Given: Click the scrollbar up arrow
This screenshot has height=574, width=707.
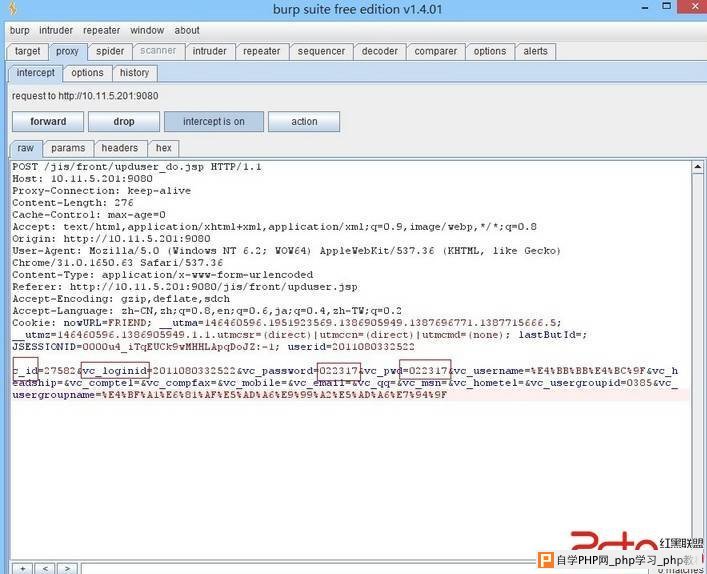Looking at the screenshot, I should tap(698, 167).
